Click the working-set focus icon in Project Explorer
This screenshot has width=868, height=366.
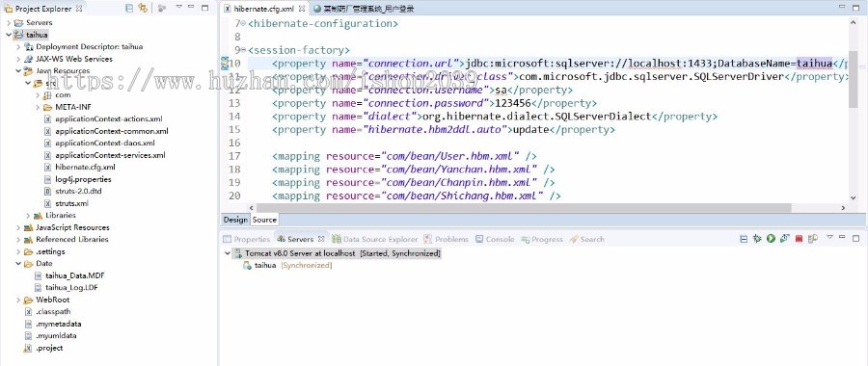(x=162, y=9)
